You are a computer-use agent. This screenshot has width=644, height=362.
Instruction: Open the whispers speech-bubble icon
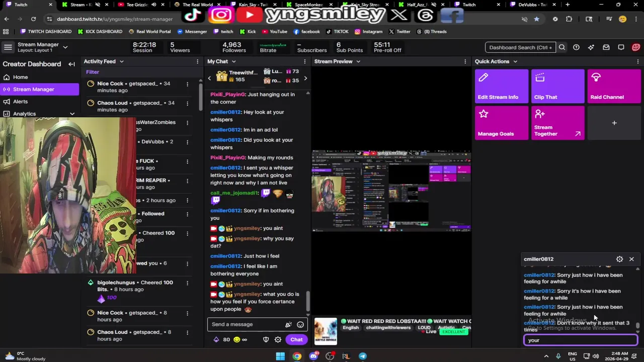pyautogui.click(x=621, y=47)
